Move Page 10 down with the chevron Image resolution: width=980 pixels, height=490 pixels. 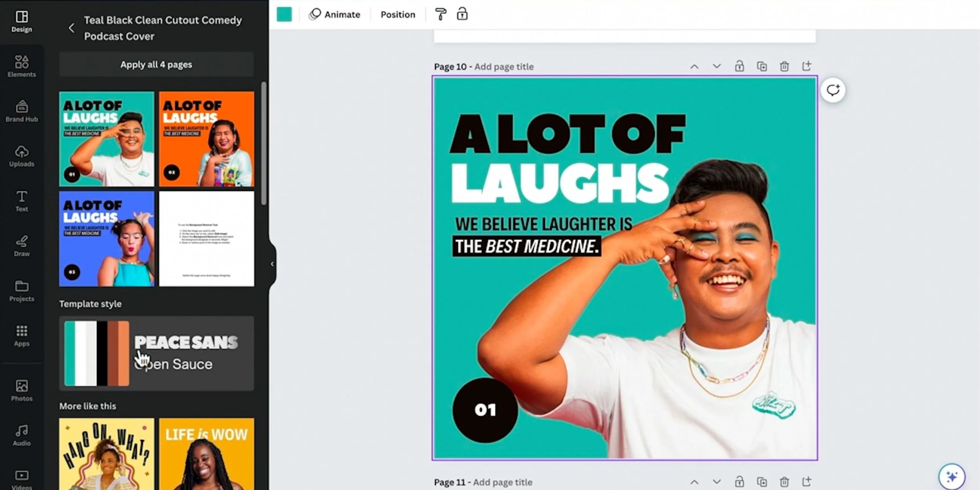717,66
